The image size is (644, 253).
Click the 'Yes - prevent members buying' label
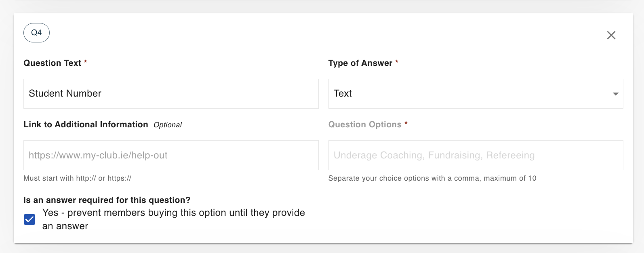(174, 219)
